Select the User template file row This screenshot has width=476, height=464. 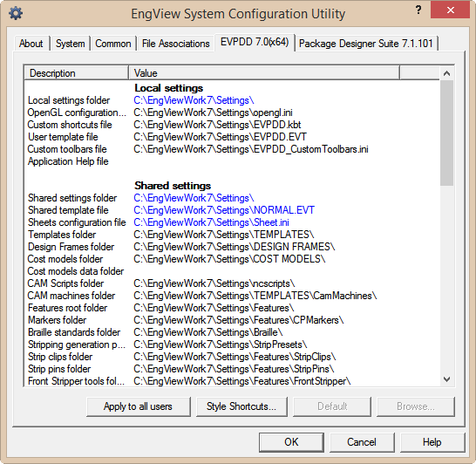point(232,137)
